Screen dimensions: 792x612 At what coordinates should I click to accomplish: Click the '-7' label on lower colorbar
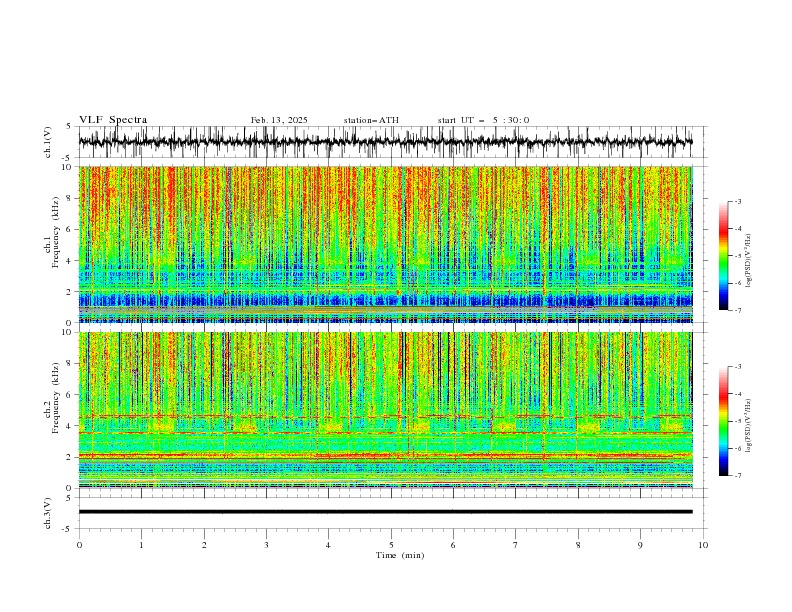click(737, 475)
